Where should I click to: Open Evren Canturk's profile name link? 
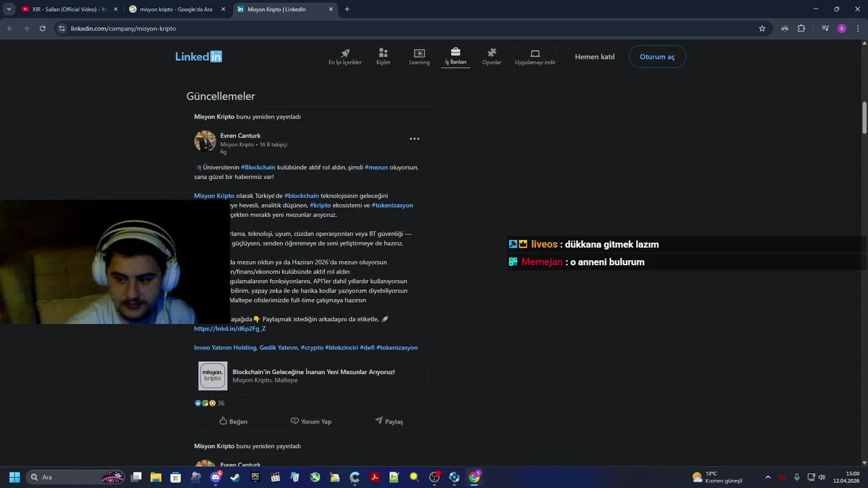click(x=240, y=136)
